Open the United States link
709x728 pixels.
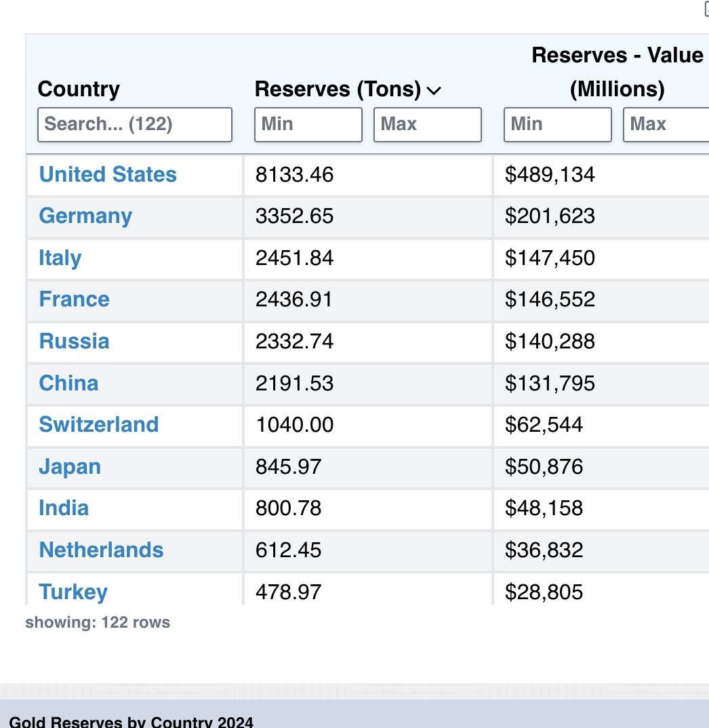click(108, 175)
